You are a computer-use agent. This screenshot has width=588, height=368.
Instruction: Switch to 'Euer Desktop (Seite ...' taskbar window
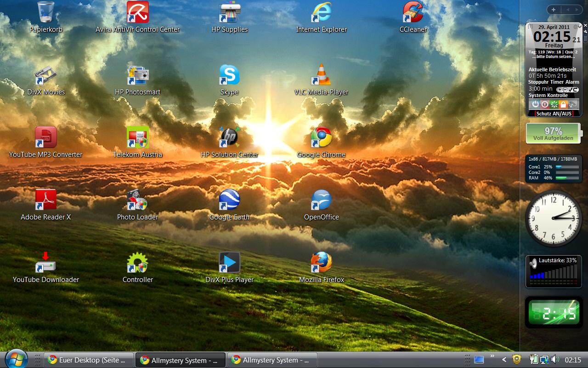coord(89,360)
